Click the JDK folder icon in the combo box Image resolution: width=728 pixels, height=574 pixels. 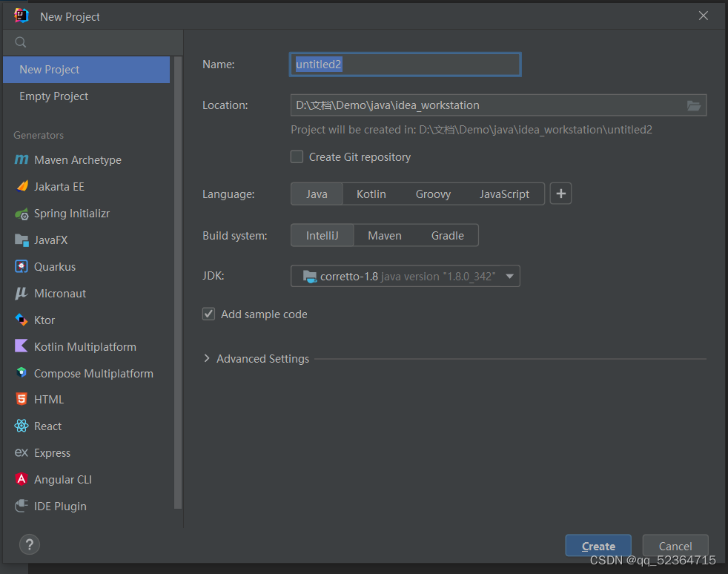point(310,277)
